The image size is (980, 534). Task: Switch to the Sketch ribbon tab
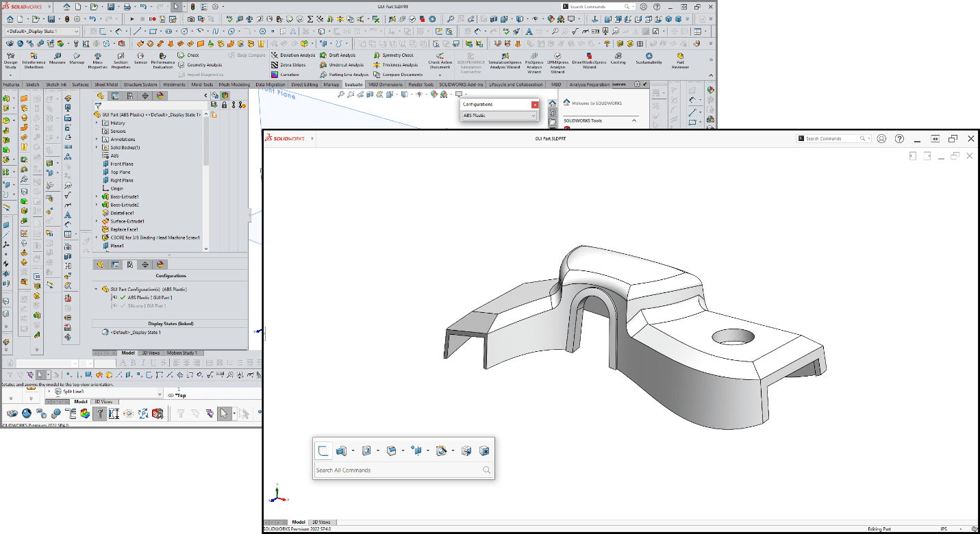pyautogui.click(x=32, y=85)
